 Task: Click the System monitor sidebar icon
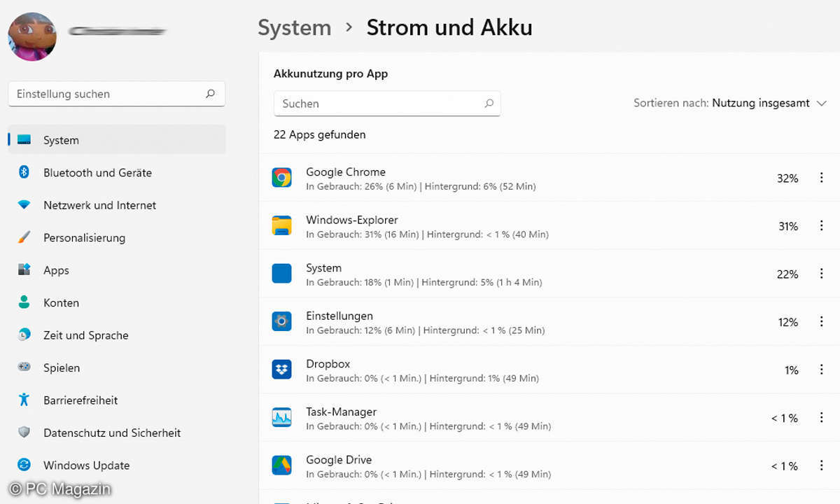click(24, 140)
